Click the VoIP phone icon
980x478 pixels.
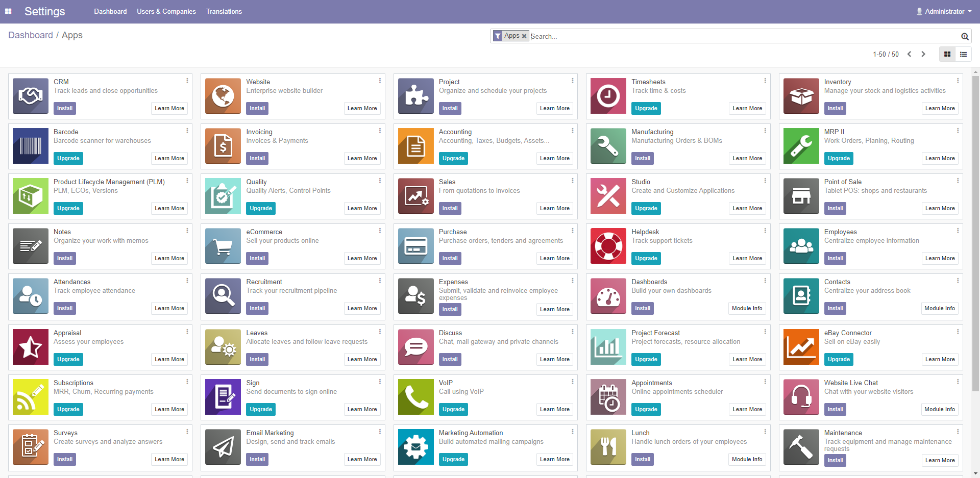coord(416,397)
